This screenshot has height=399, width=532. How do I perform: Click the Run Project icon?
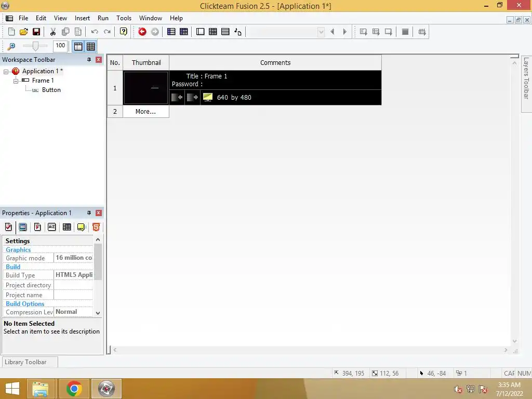pos(363,32)
